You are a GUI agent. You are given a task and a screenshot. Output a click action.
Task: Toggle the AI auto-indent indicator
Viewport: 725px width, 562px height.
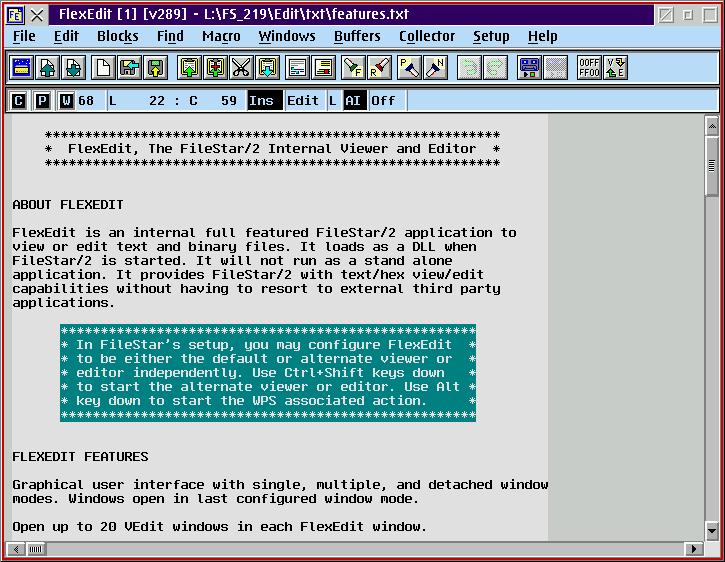pyautogui.click(x=355, y=100)
